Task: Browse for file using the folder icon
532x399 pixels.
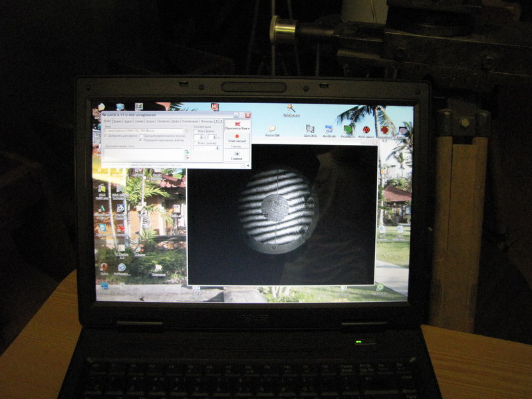Action: click(187, 130)
